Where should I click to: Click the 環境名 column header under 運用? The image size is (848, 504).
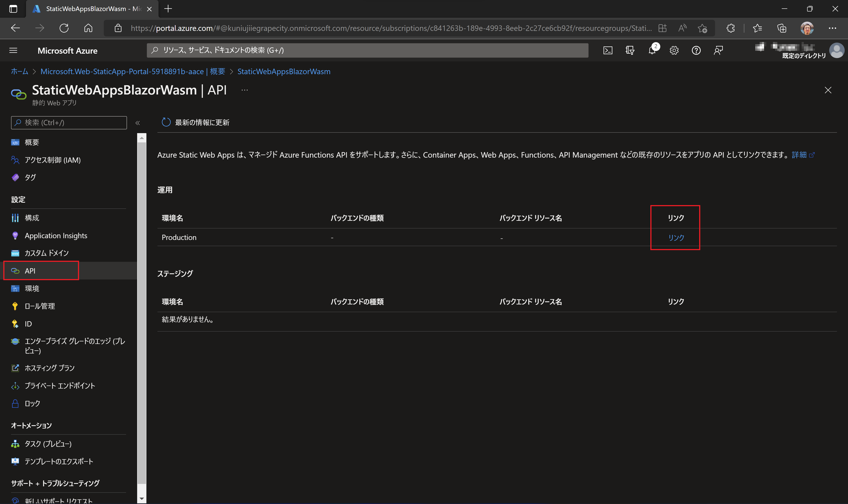coord(172,218)
